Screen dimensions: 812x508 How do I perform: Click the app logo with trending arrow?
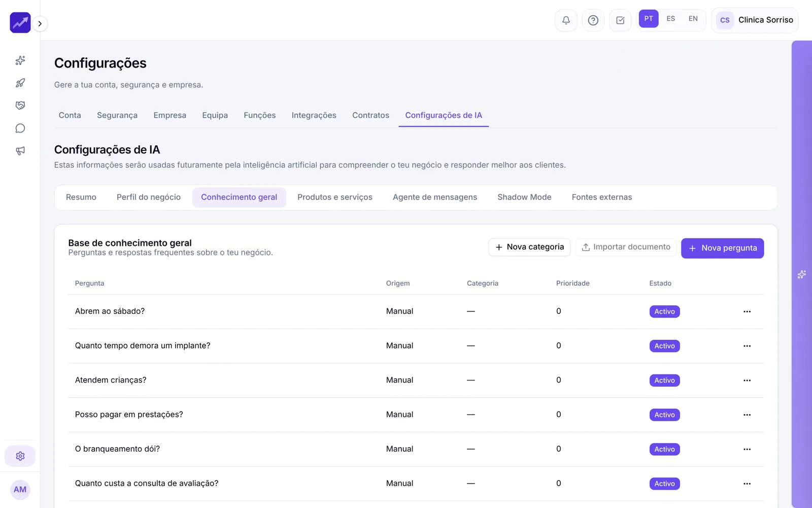20,23
